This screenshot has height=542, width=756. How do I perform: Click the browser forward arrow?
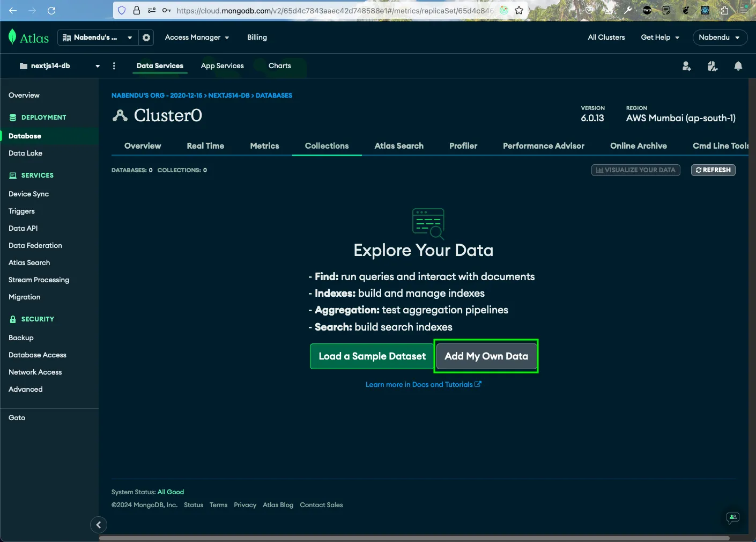pos(32,10)
